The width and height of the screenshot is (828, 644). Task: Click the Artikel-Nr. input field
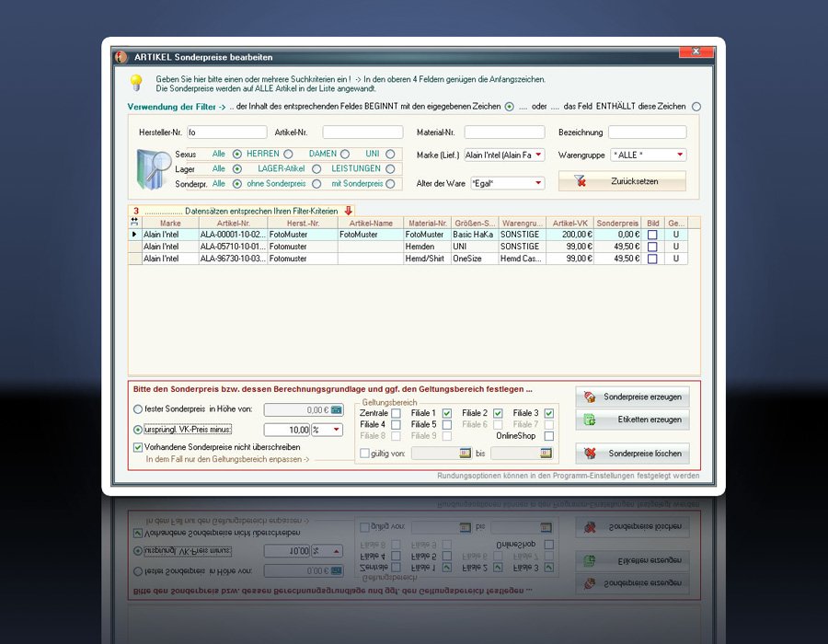click(x=362, y=132)
